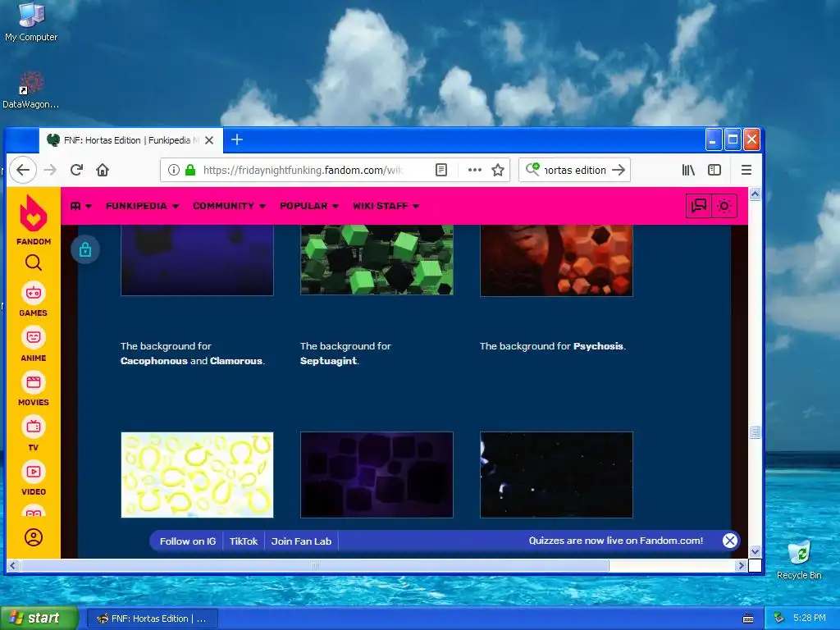840x630 pixels.
Task: Click the vertical scrollbar up arrow
Action: (x=755, y=194)
